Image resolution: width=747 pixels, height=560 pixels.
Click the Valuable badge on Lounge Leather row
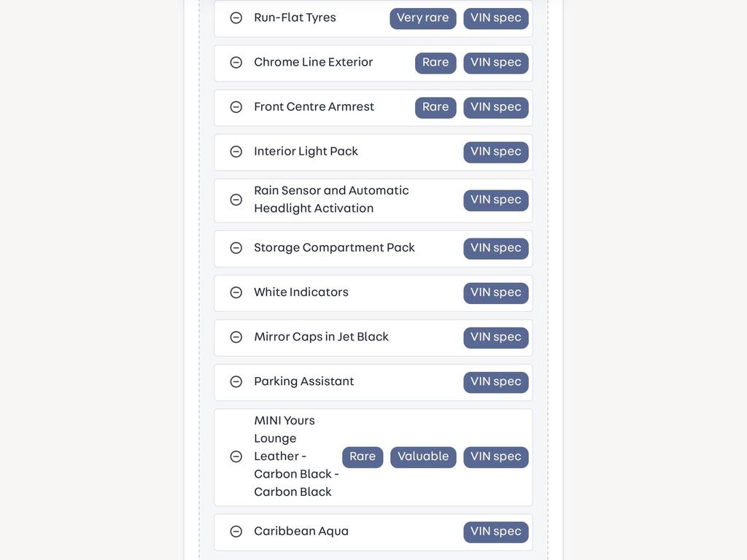point(423,456)
